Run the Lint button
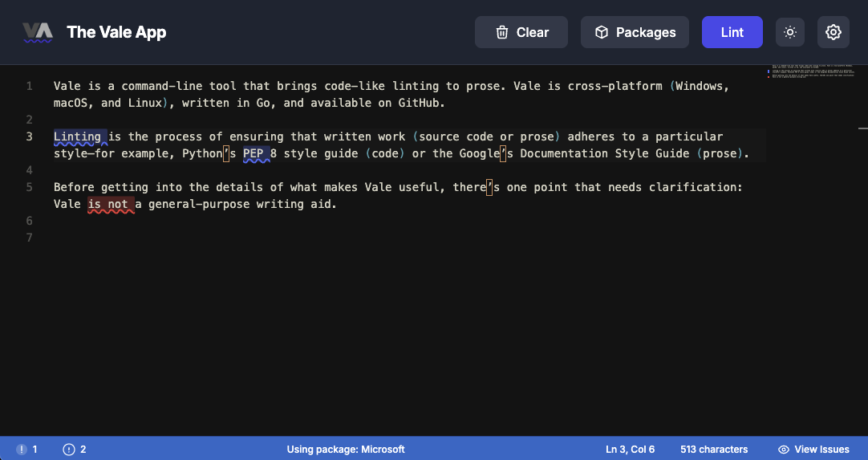 (732, 32)
